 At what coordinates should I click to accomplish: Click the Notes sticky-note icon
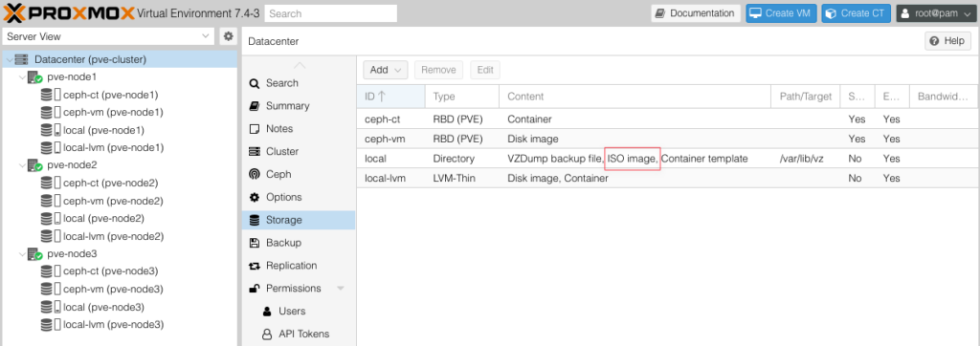(x=254, y=129)
